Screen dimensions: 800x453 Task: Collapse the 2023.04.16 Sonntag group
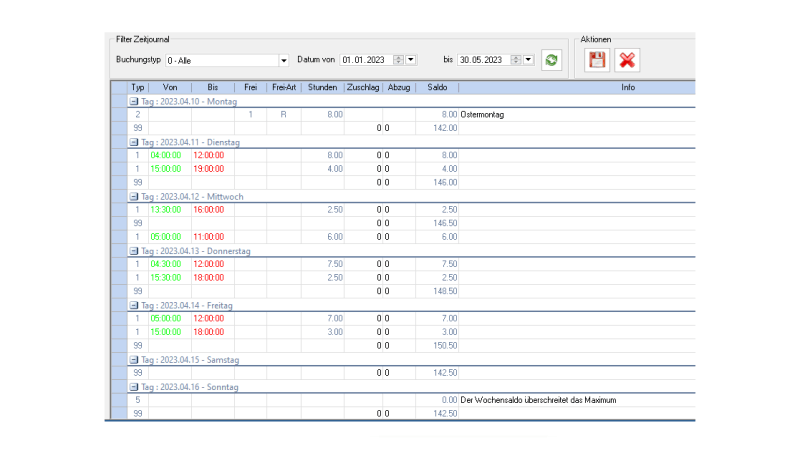pos(134,387)
